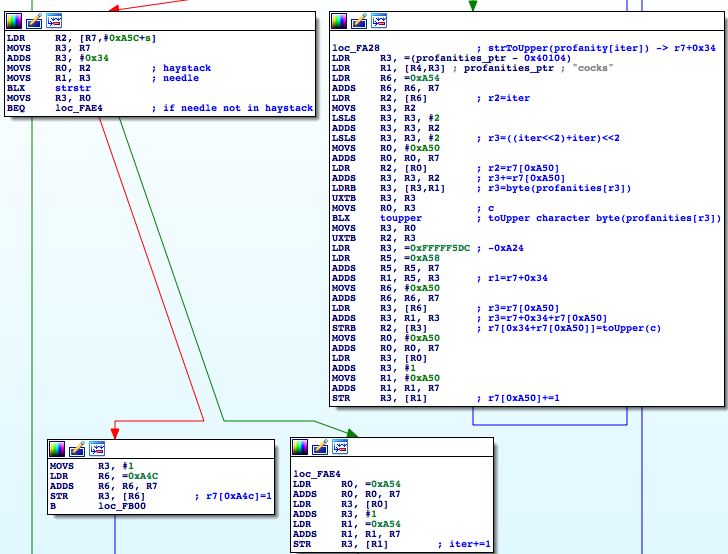The image size is (728, 554).
Task: Click the color icon on the 'B loc_FB00' block
Action: [x=57, y=448]
